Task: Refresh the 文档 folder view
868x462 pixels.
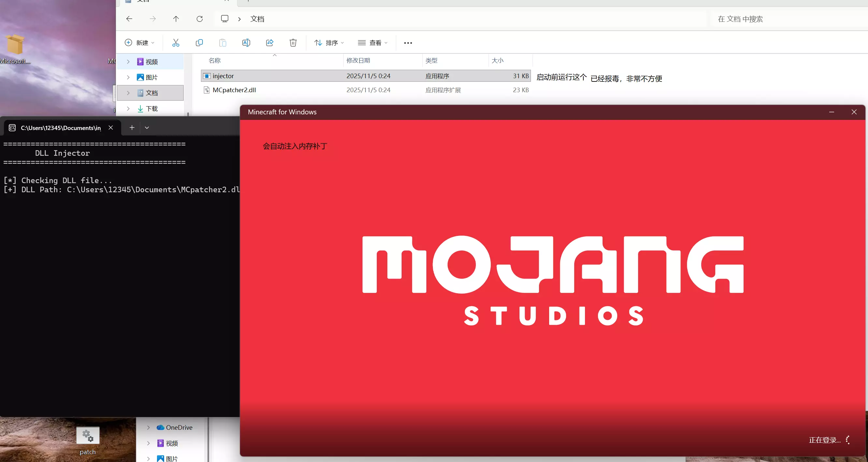Action: point(199,19)
